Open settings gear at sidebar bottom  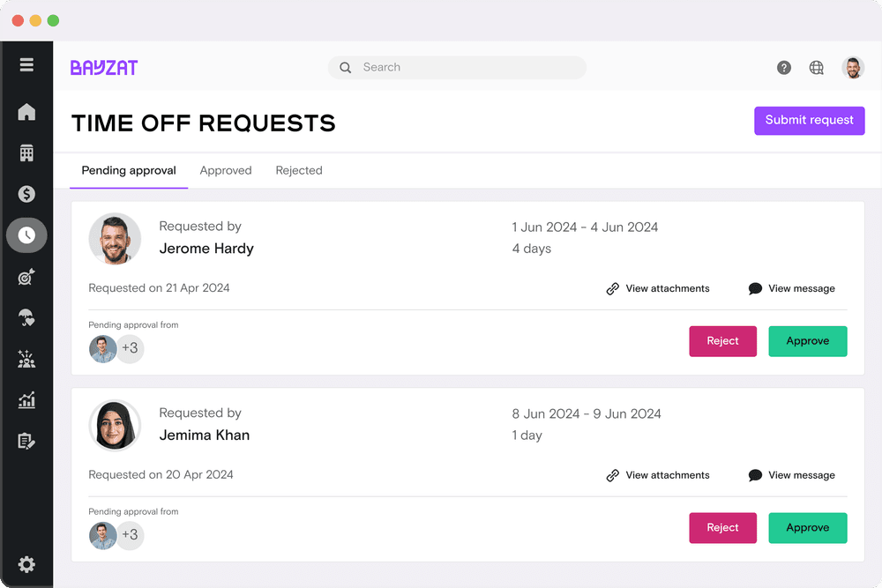tap(26, 564)
